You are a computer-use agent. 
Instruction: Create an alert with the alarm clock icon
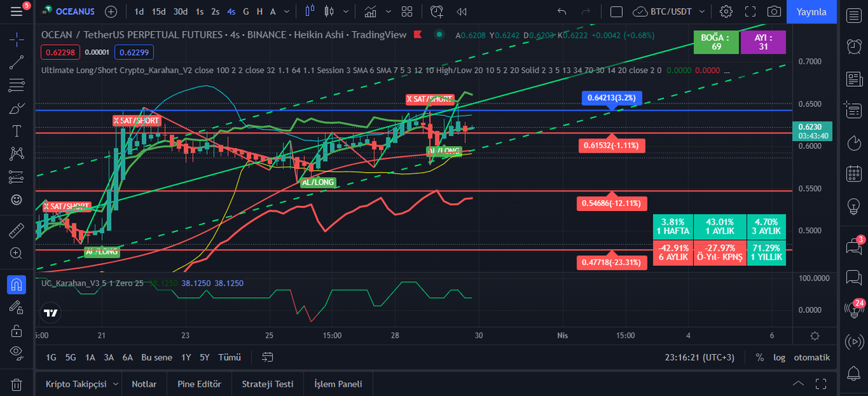437,12
